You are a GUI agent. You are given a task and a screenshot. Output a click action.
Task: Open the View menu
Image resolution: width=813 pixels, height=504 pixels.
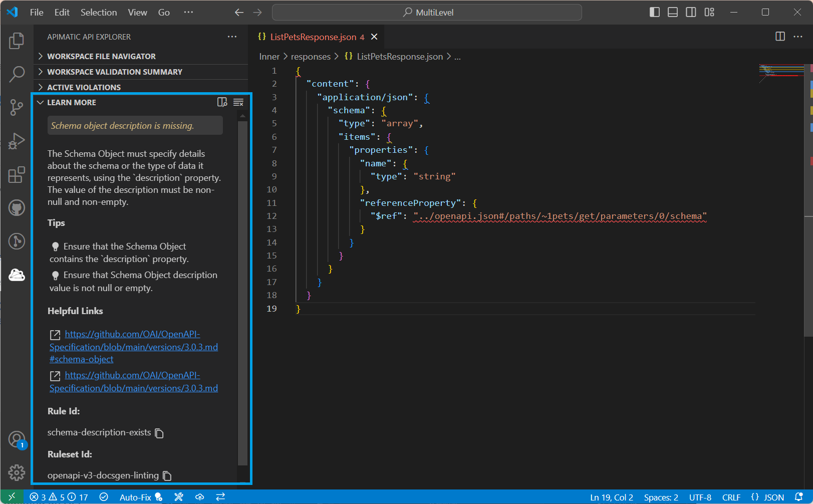pyautogui.click(x=137, y=13)
